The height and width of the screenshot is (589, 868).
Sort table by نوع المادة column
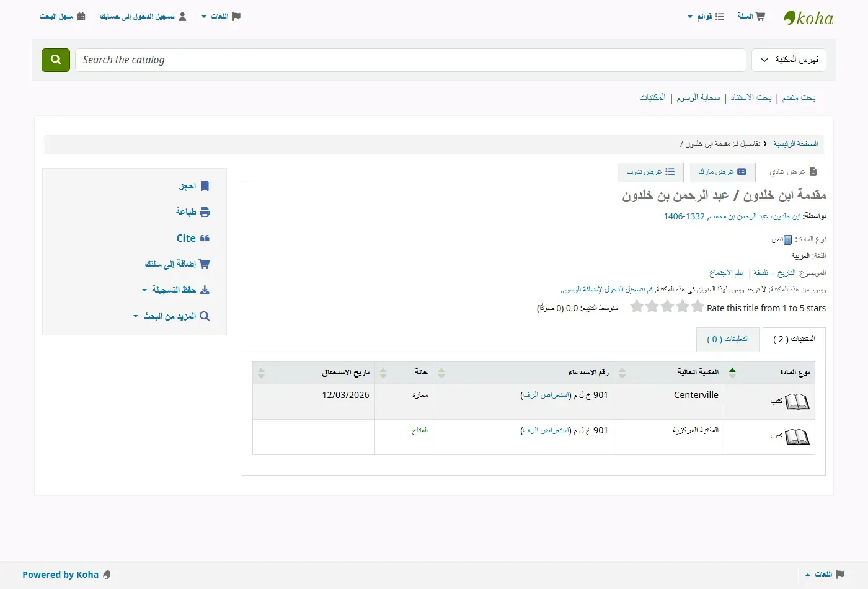pyautogui.click(x=769, y=373)
